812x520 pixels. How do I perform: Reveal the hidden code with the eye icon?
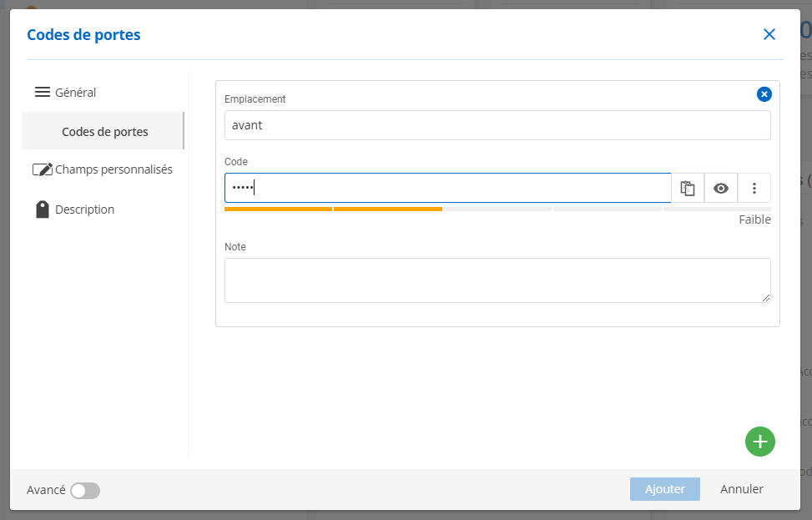click(x=721, y=189)
